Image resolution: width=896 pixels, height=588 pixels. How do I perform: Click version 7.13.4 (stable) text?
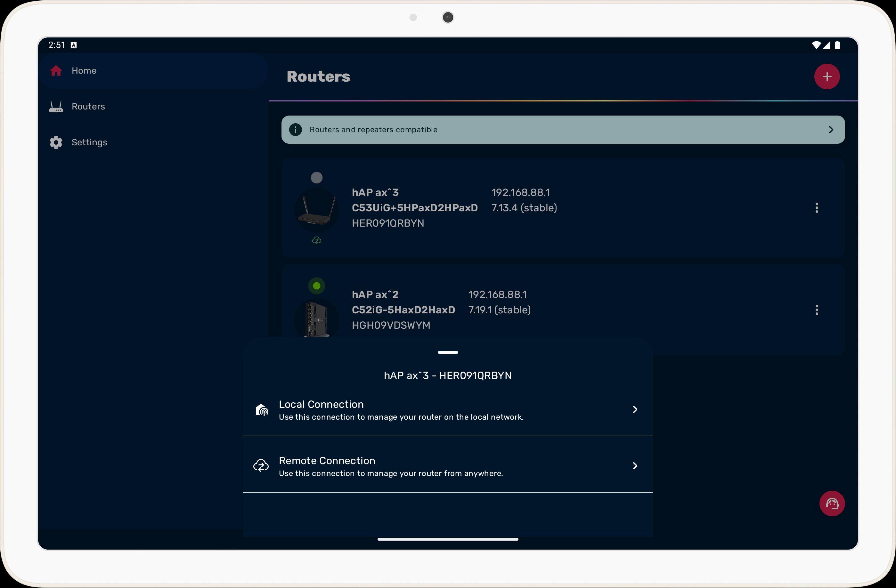coord(524,208)
